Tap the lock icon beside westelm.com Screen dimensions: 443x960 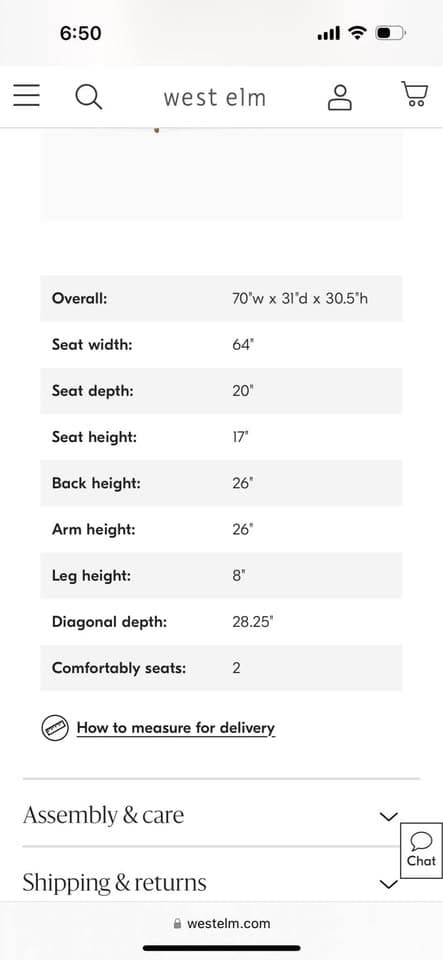tap(178, 923)
